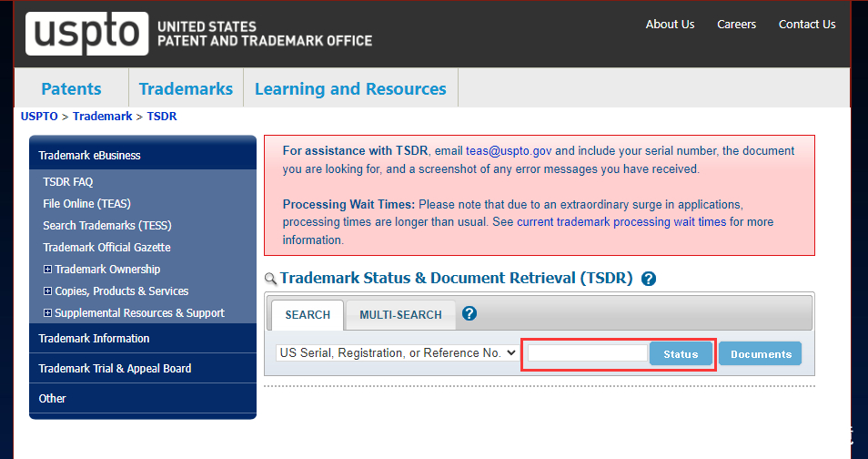This screenshot has width=868, height=459.
Task: Open the Patents menu
Action: pos(71,88)
